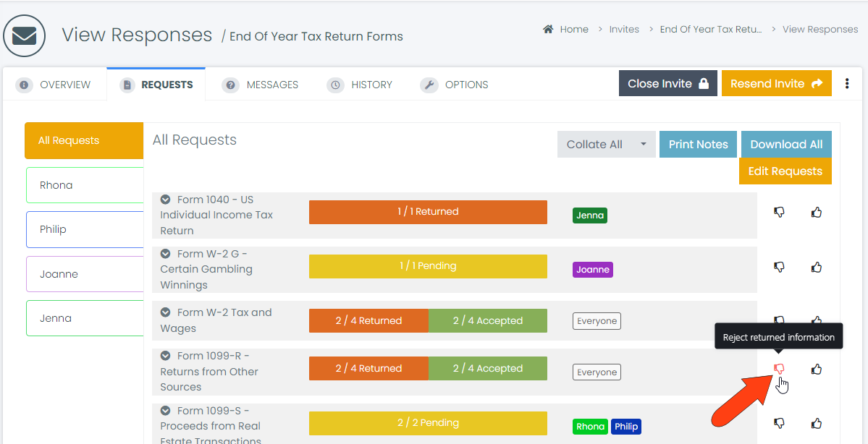The image size is (868, 444).
Task: Expand the Form 1099-R request row
Action: (165, 356)
